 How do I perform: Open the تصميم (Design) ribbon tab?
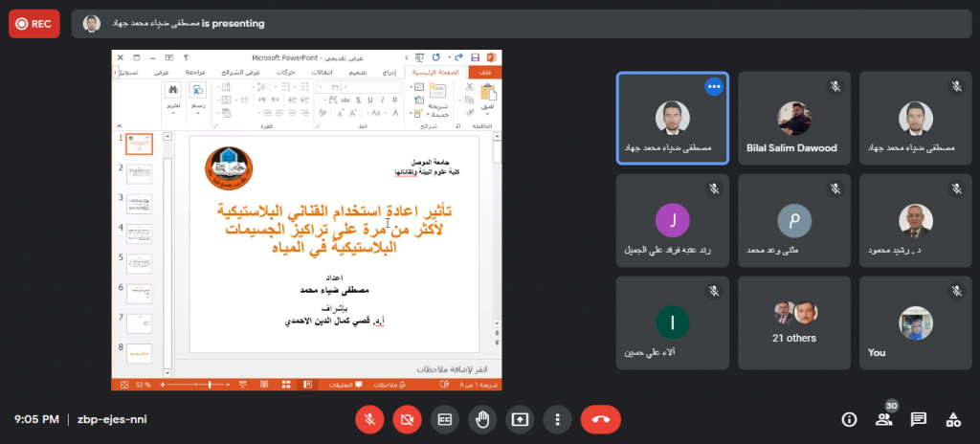[x=356, y=72]
